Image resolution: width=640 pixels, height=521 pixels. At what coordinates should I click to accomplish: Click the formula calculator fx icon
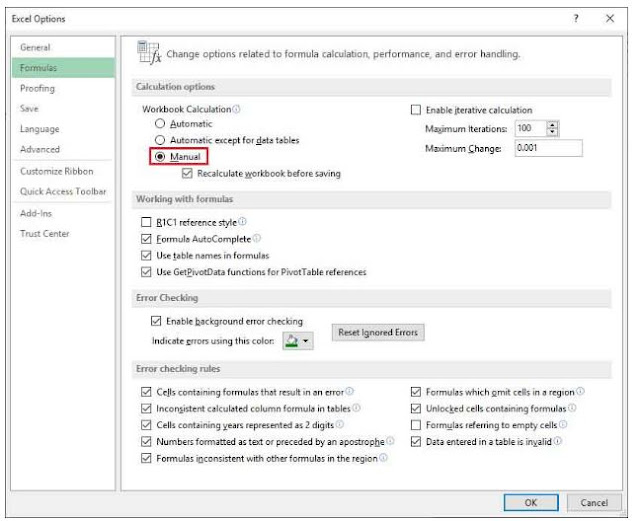149,53
